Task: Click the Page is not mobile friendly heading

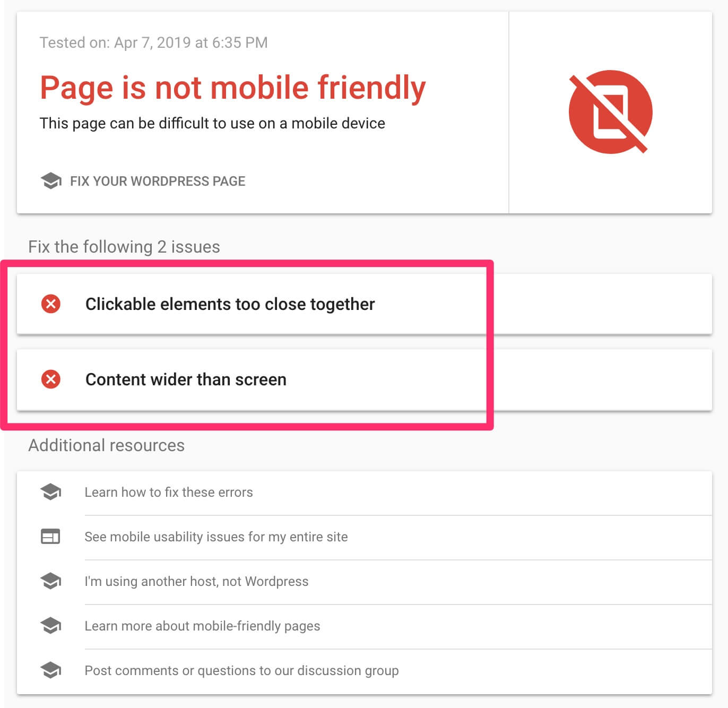Action: pos(233,88)
